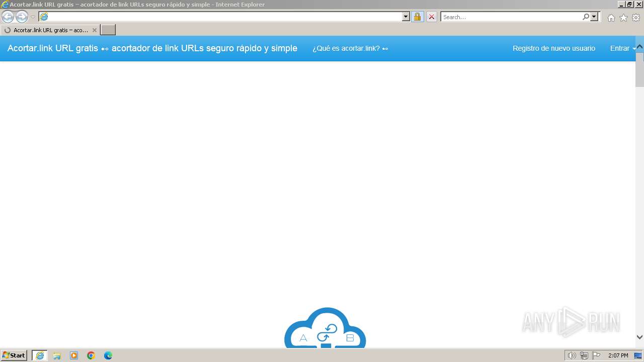Open the Action Center flag icon
Screen dimensions: 644x362
[x=596, y=355]
